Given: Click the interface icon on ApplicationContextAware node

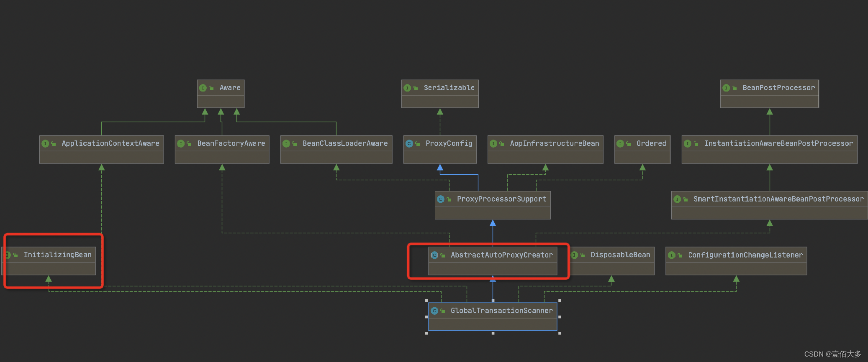Looking at the screenshot, I should [45, 143].
